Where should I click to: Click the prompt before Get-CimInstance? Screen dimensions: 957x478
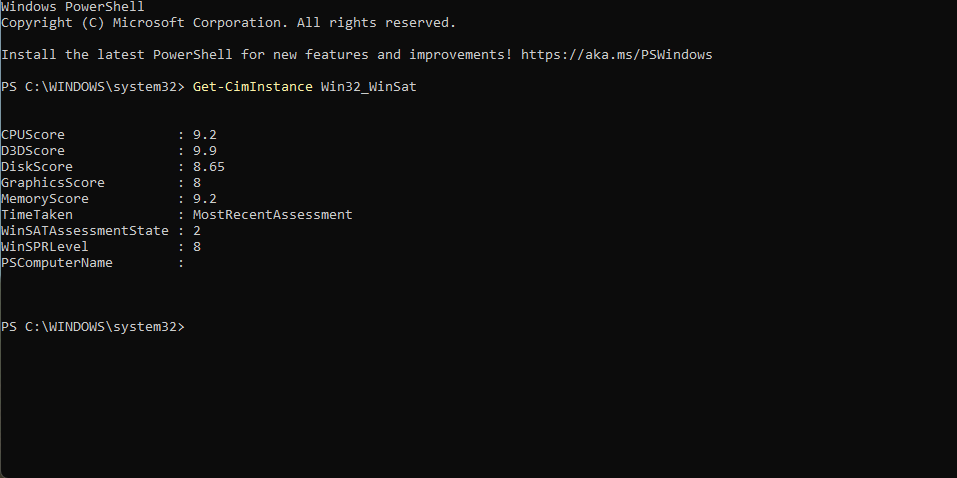[x=92, y=87]
